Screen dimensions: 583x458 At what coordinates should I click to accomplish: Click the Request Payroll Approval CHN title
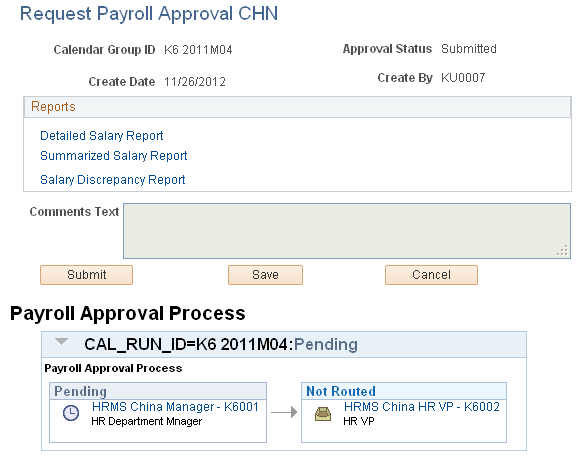pyautogui.click(x=149, y=14)
